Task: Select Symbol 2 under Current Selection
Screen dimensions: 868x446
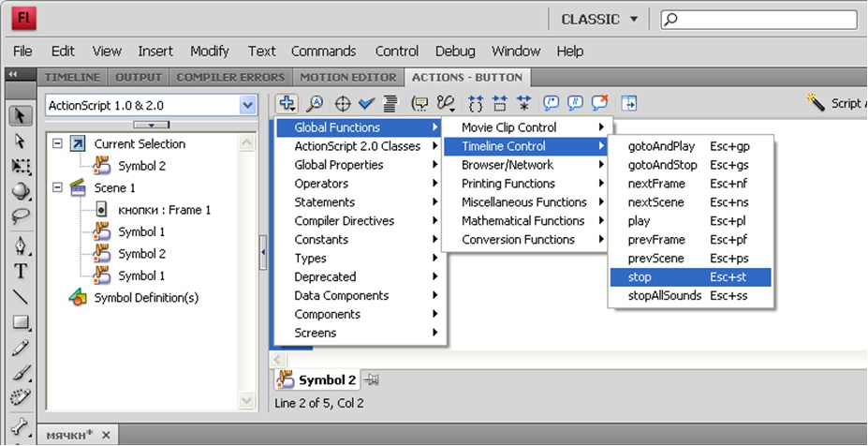Action: 141,166
